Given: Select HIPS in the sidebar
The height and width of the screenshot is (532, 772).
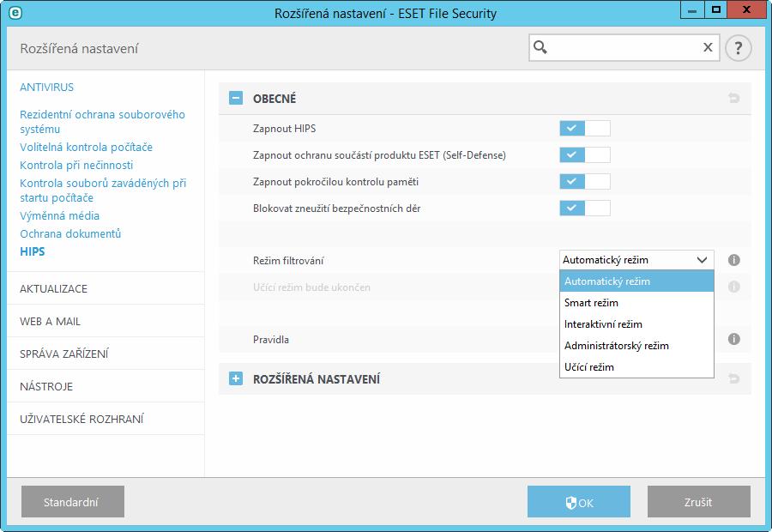Looking at the screenshot, I should point(32,251).
